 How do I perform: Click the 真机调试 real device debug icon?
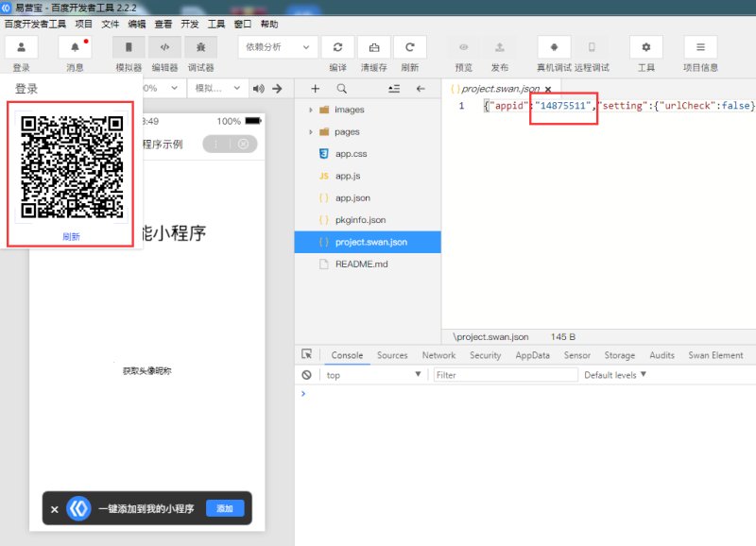click(554, 47)
